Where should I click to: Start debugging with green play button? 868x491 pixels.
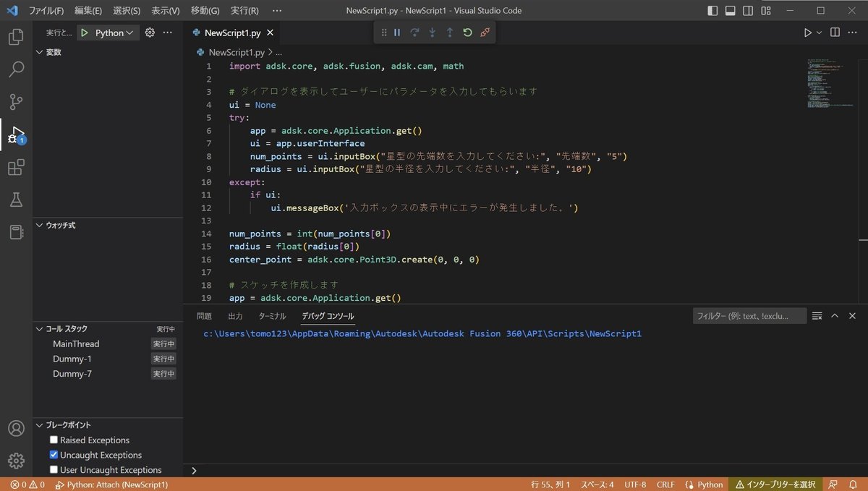coord(85,33)
